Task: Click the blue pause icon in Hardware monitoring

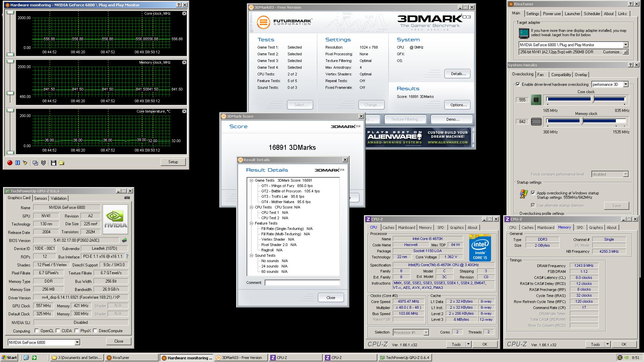Action: (x=17, y=163)
